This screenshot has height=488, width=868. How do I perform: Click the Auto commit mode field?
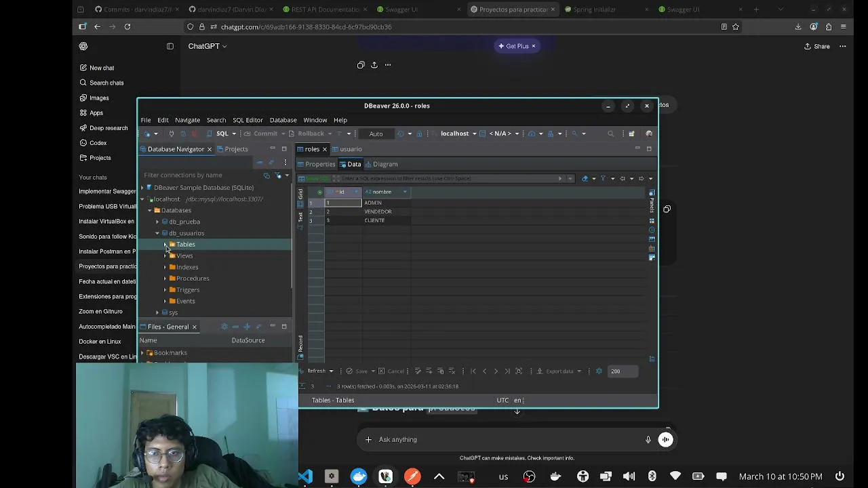point(376,134)
